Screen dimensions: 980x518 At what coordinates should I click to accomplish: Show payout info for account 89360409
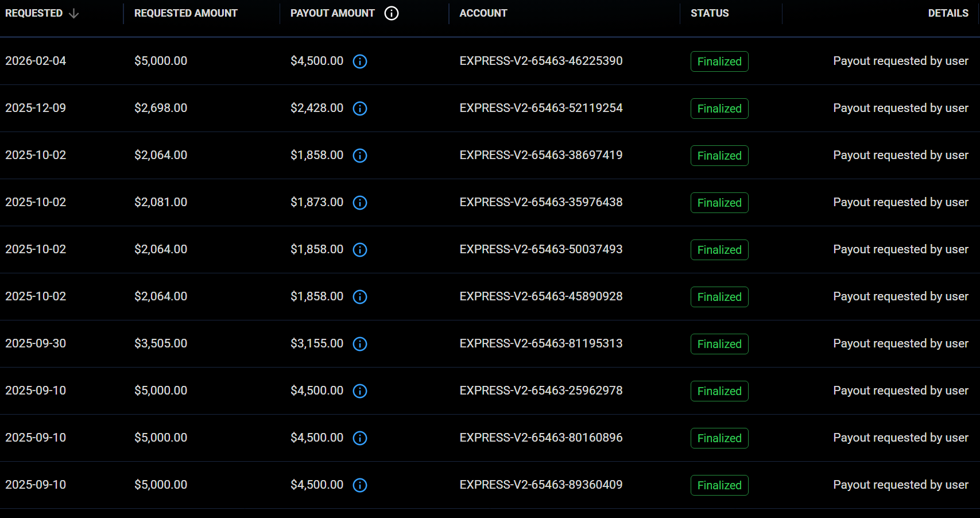pos(360,485)
